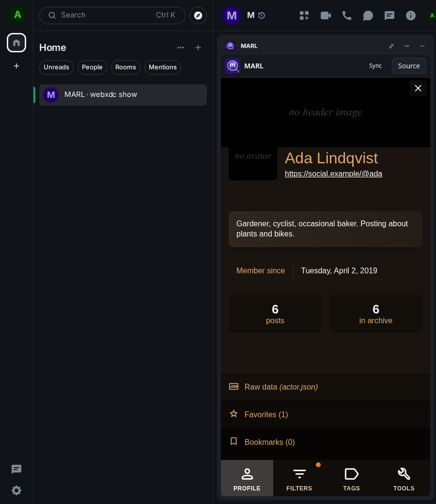Select the MARL · webxdc show room

(123, 95)
